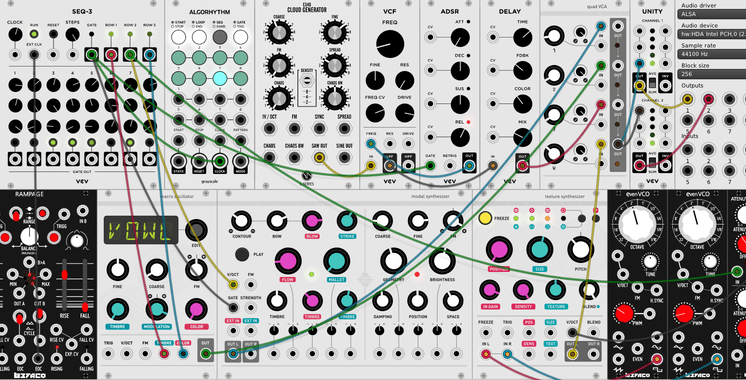Click the SEQ-3 CLOCK knob
This screenshot has height=380, width=746.
coord(15,34)
